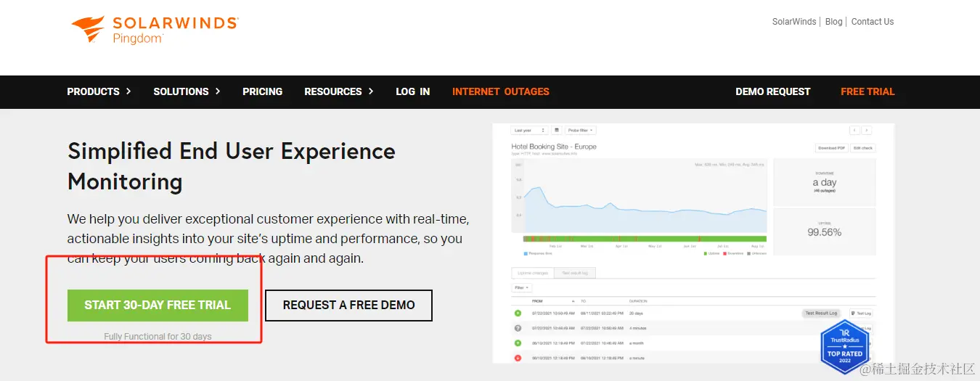Click the Edit check button
980x381 pixels.
point(863,148)
